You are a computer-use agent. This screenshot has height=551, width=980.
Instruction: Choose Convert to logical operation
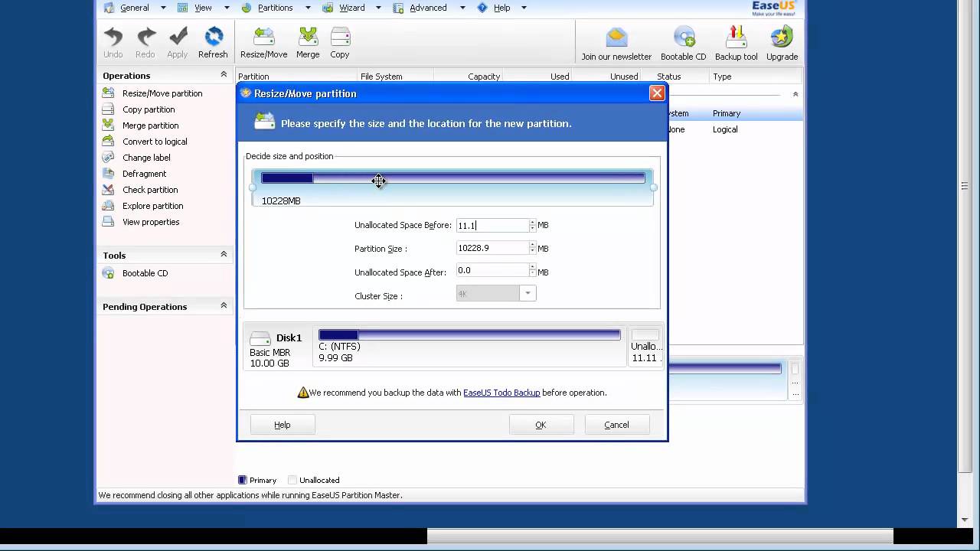coord(155,142)
